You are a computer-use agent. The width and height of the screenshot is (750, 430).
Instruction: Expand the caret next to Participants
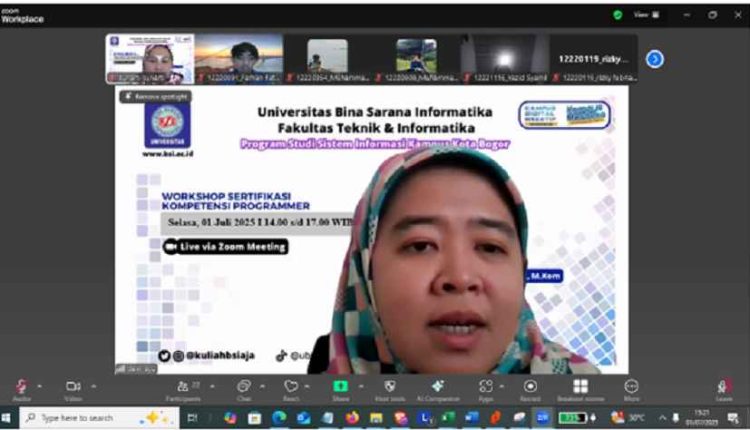tap(212, 386)
